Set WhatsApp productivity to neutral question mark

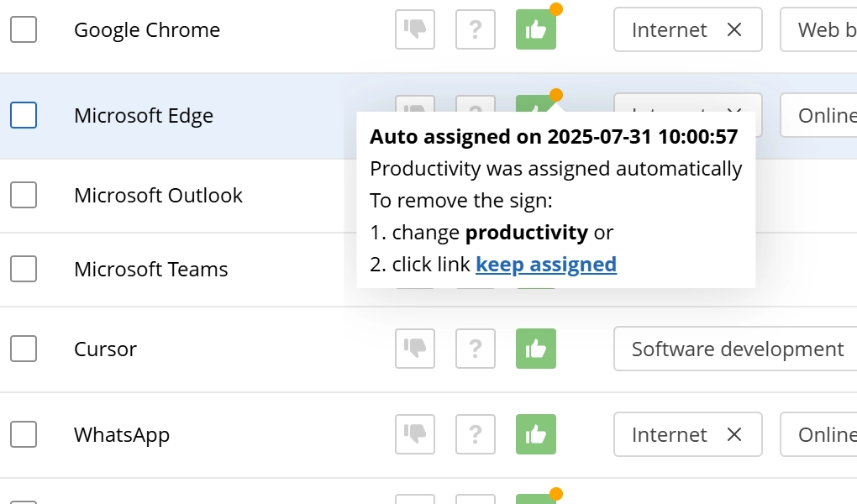click(476, 434)
